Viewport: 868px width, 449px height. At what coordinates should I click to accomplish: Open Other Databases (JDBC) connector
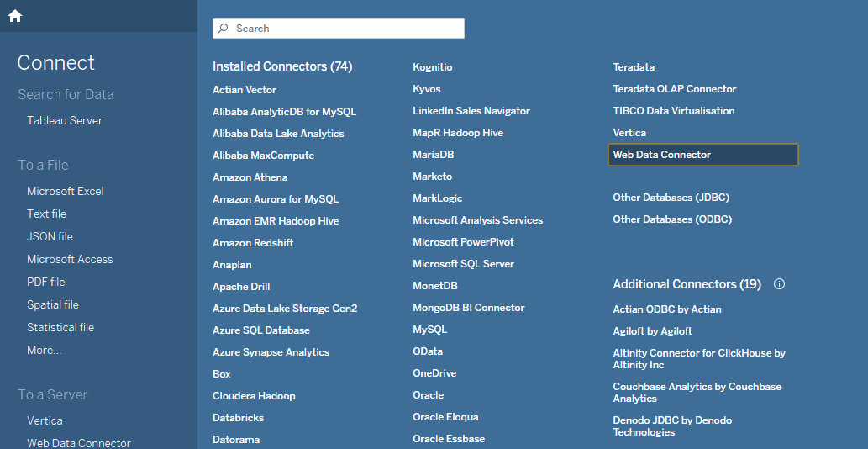tap(671, 198)
